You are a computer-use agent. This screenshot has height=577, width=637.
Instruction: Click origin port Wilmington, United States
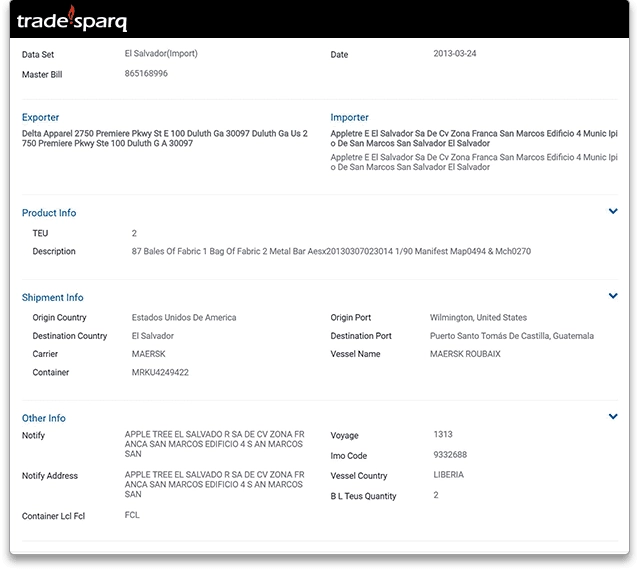click(478, 317)
